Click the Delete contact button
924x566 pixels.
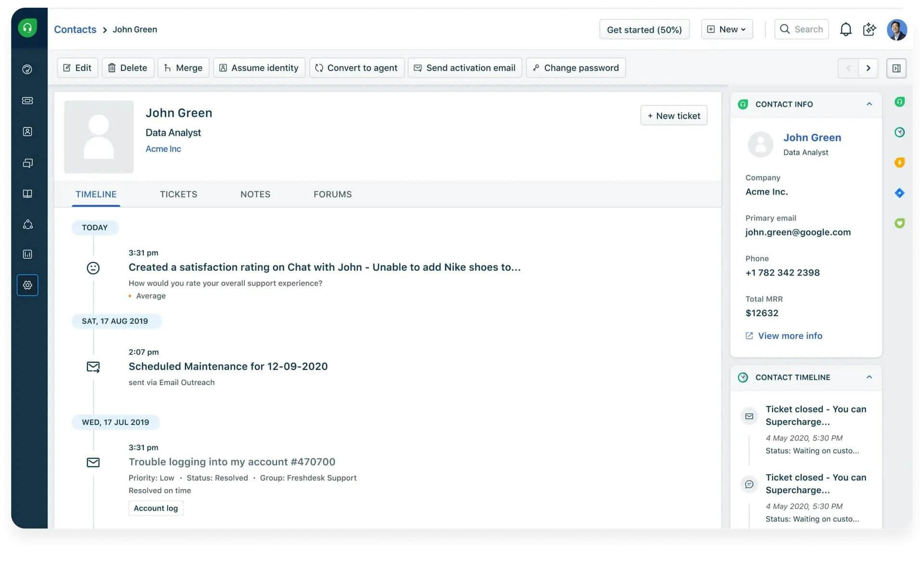[128, 67]
